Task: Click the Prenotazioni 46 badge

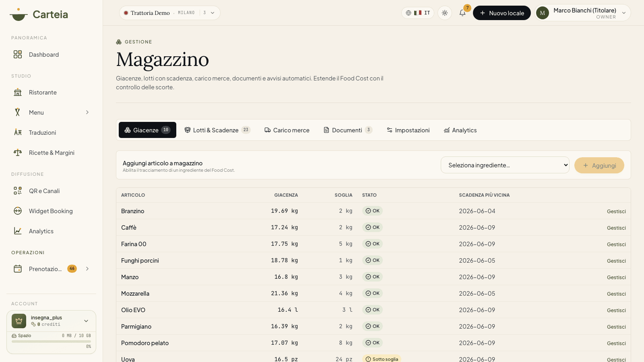Action: click(72, 269)
